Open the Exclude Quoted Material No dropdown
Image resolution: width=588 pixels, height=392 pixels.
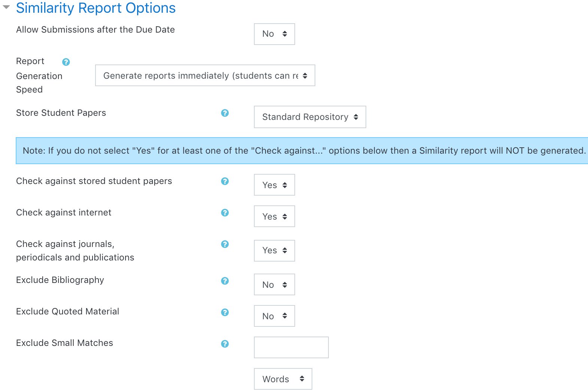coord(275,316)
